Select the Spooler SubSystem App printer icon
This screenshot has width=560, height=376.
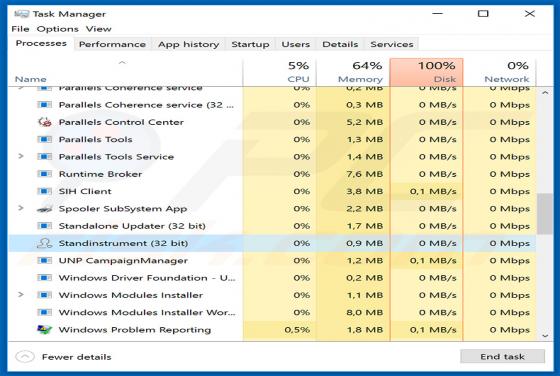(45, 209)
